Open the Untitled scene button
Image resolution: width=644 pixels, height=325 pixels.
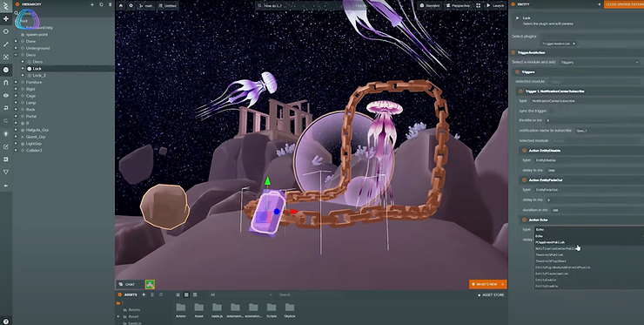coord(168,5)
